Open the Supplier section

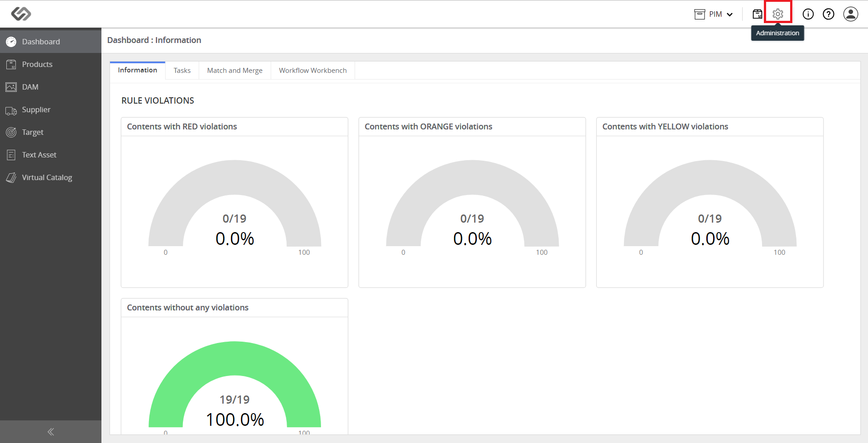point(51,110)
